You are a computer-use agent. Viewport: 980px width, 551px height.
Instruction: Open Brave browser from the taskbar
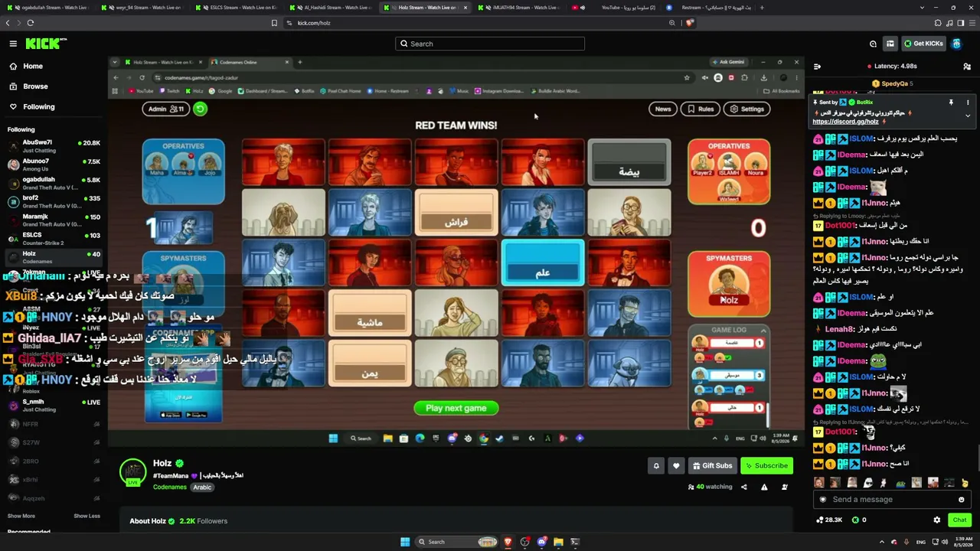(x=508, y=542)
